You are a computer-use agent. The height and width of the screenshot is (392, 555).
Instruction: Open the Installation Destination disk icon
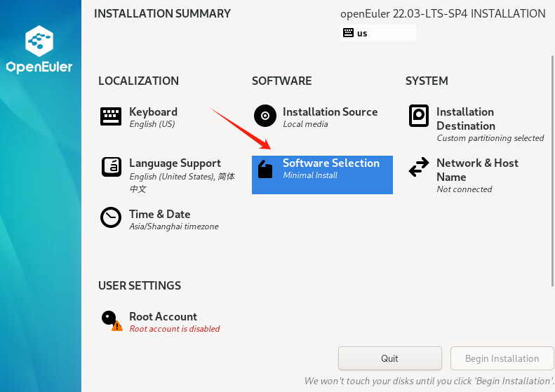click(x=419, y=116)
